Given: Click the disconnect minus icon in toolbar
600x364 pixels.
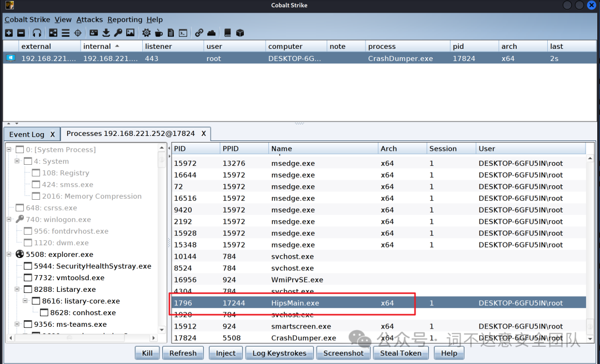Looking at the screenshot, I should [x=21, y=33].
